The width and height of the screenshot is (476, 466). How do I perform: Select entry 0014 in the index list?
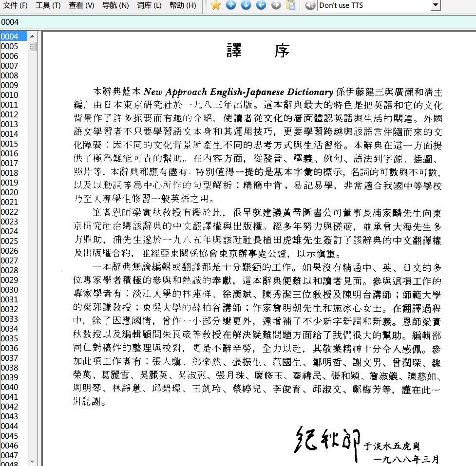pyautogui.click(x=14, y=134)
